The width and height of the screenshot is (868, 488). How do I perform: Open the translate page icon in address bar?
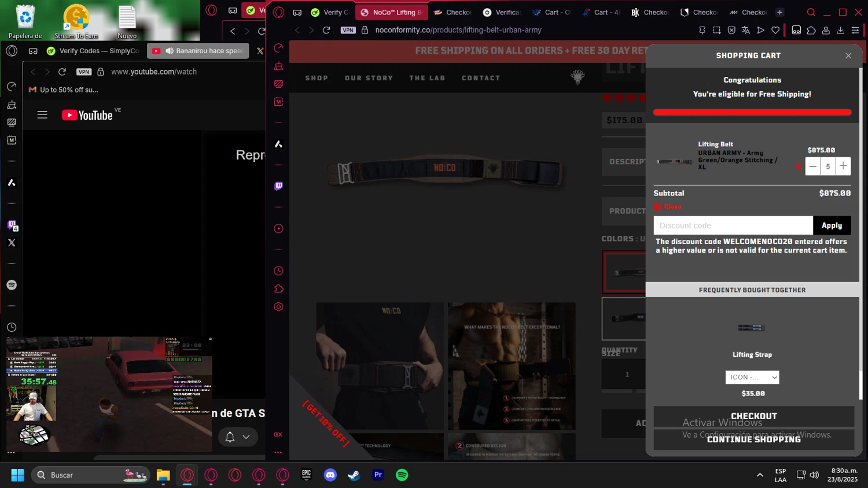746,30
